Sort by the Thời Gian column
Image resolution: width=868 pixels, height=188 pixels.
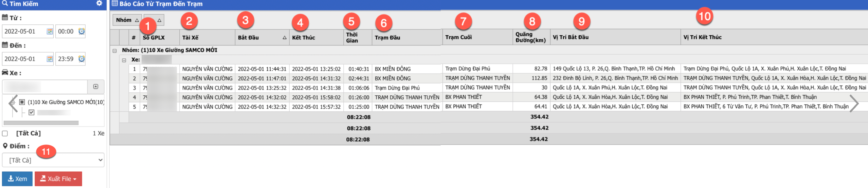pos(358,38)
